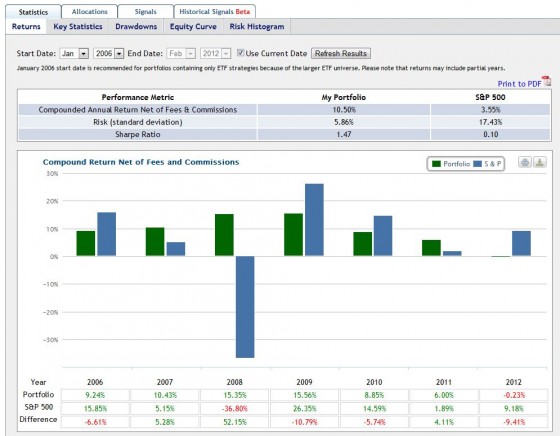This screenshot has height=436, width=560.
Task: Click the 3.55% S&P annual return value
Action: click(x=490, y=110)
